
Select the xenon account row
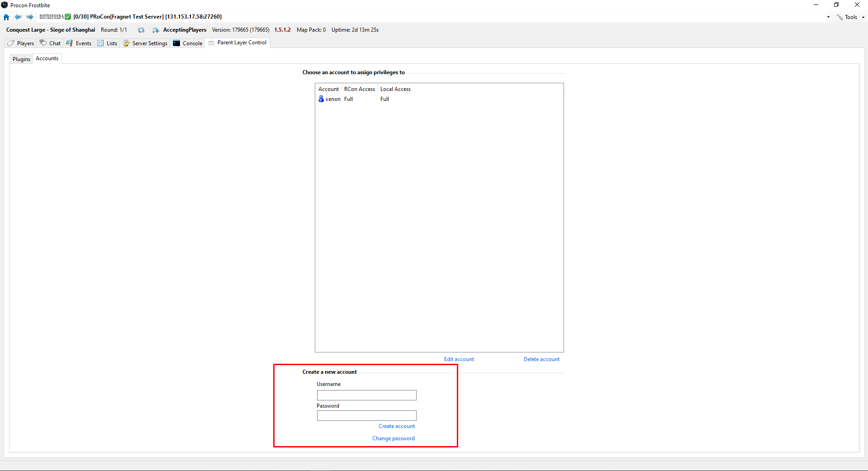click(x=439, y=99)
